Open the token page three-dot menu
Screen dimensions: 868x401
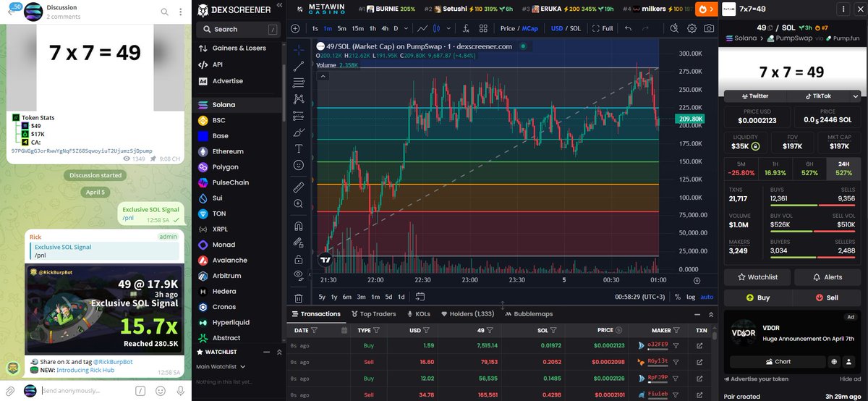click(x=842, y=9)
